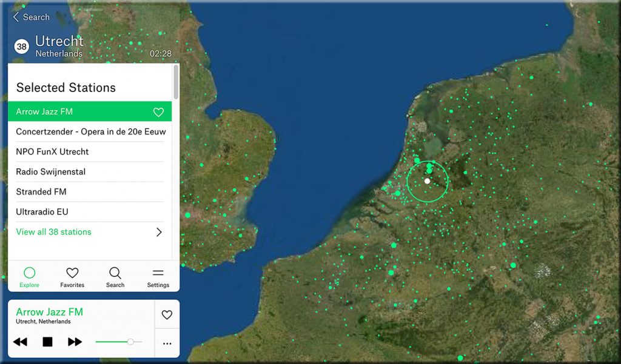Image resolution: width=621 pixels, height=364 pixels.
Task: Skip to the next station
Action: tap(75, 342)
